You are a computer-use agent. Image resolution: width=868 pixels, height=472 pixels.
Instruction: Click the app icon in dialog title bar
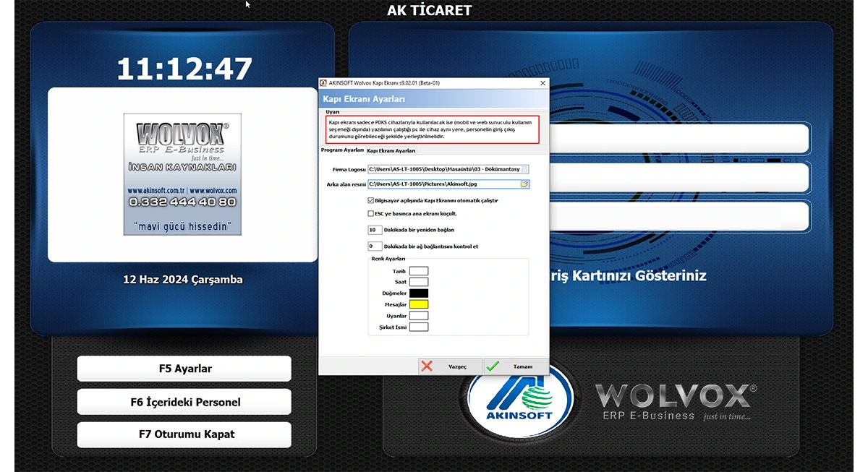click(x=323, y=83)
